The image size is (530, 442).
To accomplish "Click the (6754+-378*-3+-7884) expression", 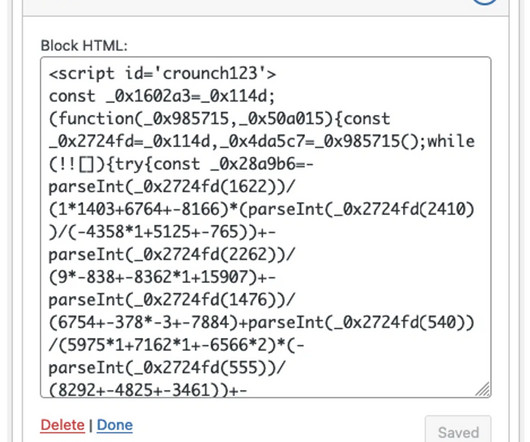I will click(x=144, y=323).
